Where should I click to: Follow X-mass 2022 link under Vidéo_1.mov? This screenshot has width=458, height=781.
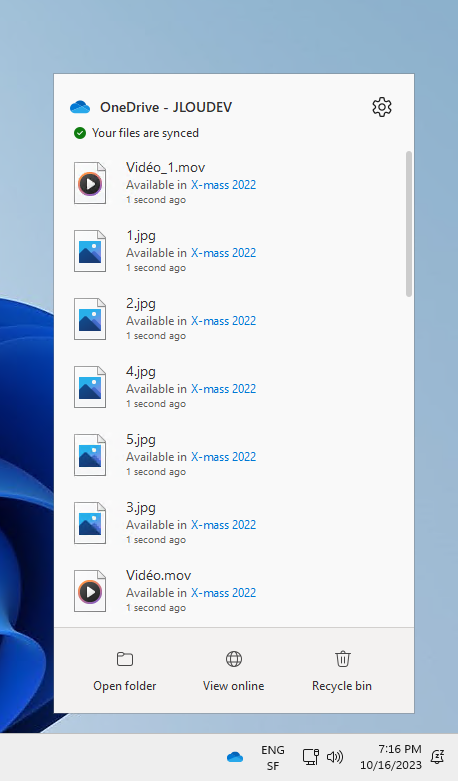pos(224,185)
